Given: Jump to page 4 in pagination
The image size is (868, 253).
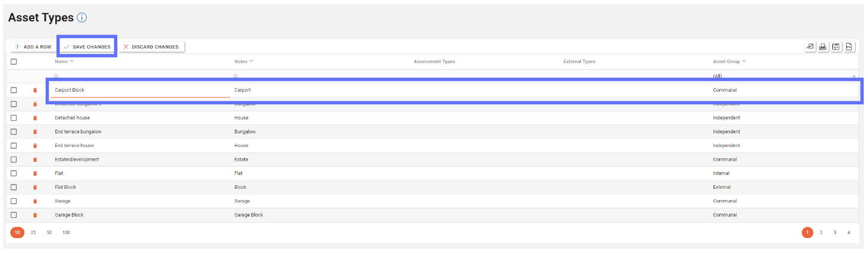Looking at the screenshot, I should (848, 233).
